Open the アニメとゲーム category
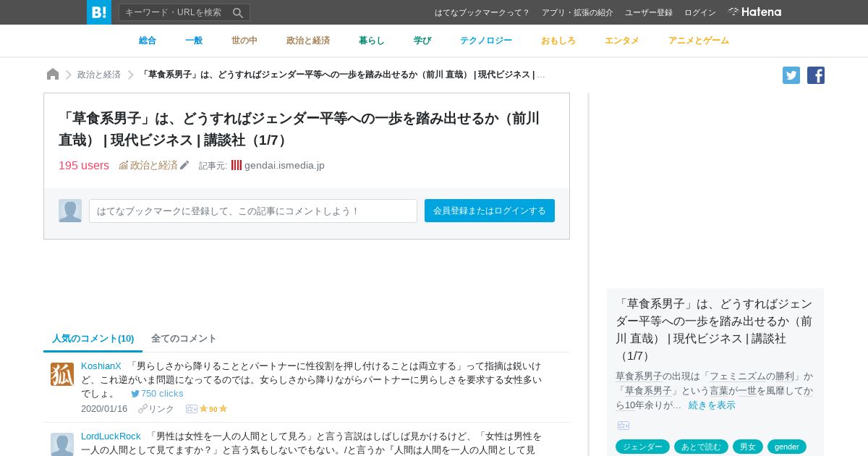The height and width of the screenshot is (456, 868). [699, 41]
